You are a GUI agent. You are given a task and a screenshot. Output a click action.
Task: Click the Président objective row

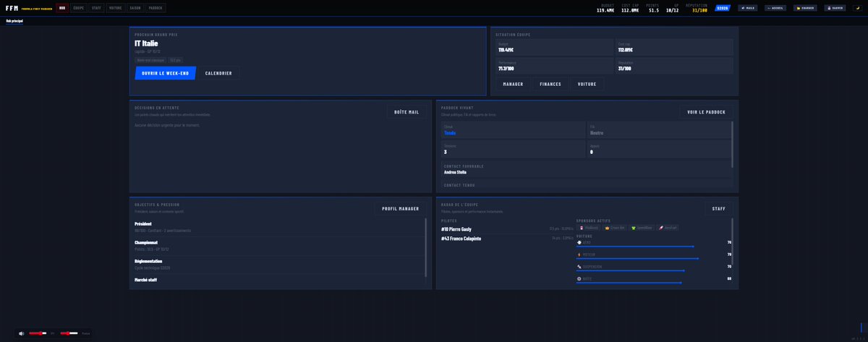click(278, 227)
